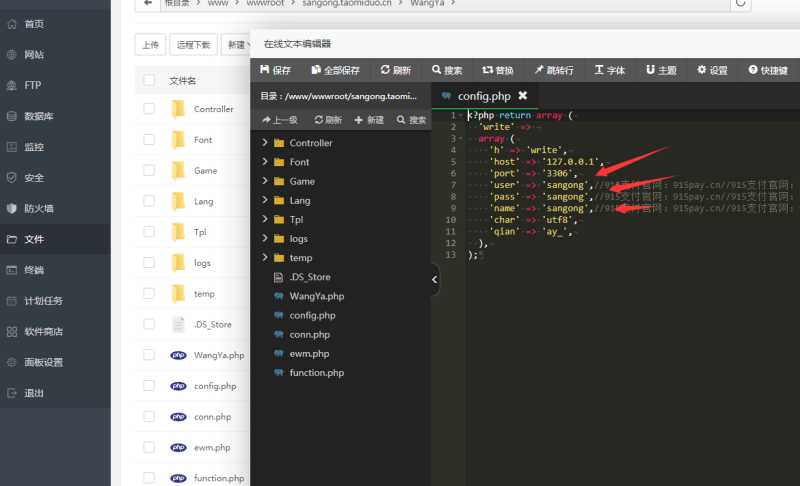The image size is (800, 486).
Task: Tick the checkbox for the Font folder row
Action: tap(149, 140)
